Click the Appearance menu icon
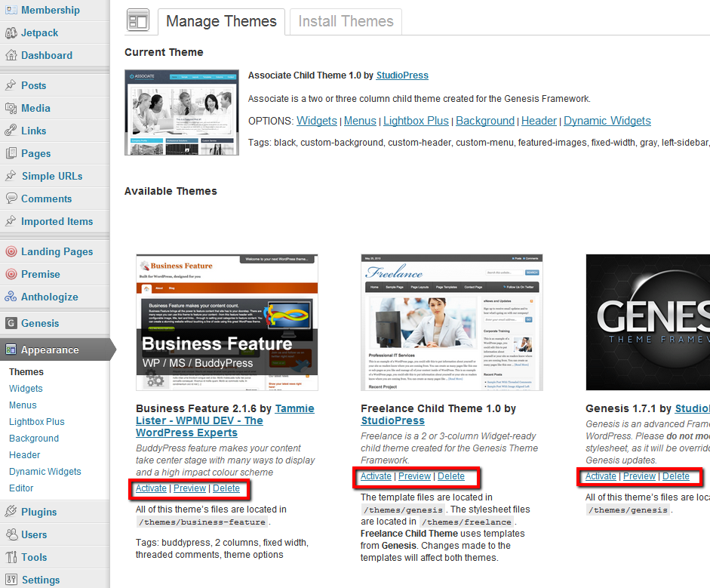The height and width of the screenshot is (588, 710). click(11, 349)
